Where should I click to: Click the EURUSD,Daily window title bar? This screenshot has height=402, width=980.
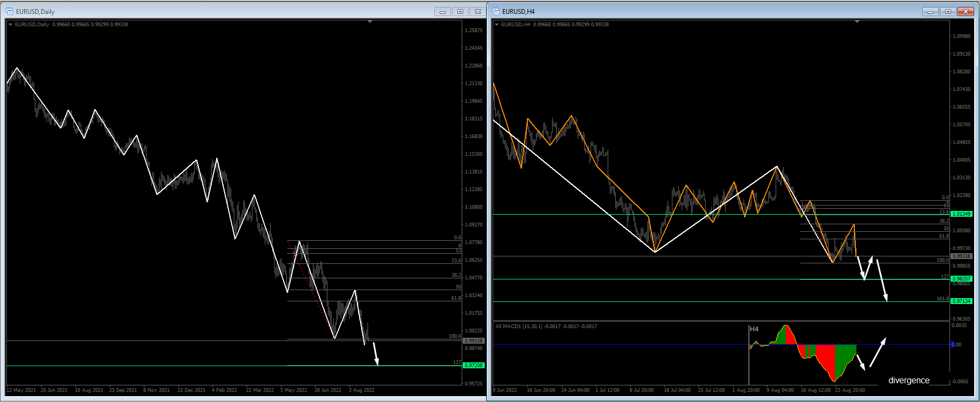(x=214, y=11)
